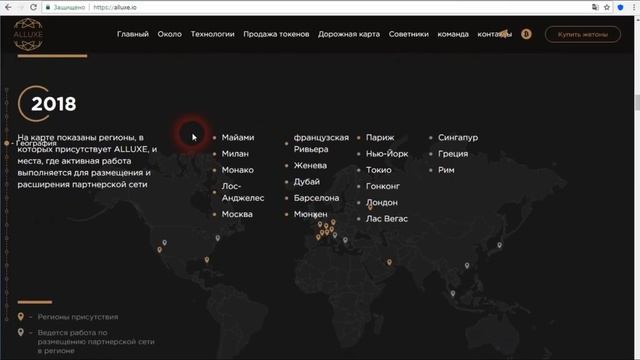Click the padlock secure site icon

coord(48,7)
